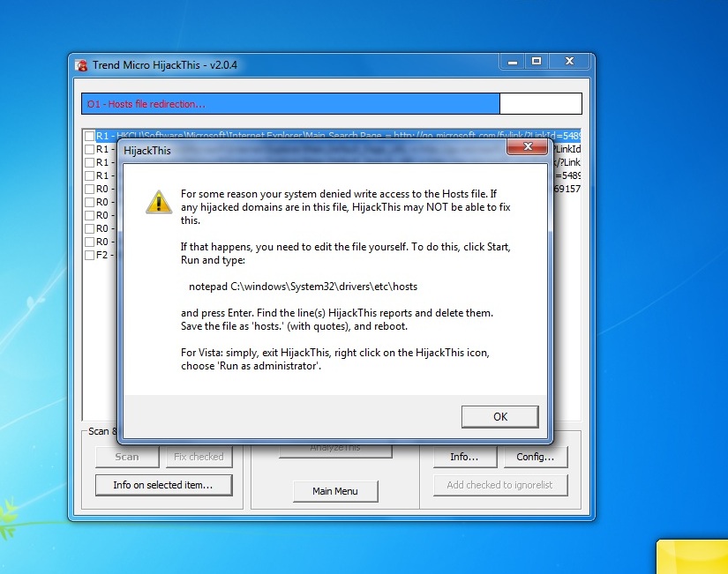The height and width of the screenshot is (574, 728).
Task: Check the R1 row ending in "?LinkId"
Action: tap(90, 149)
